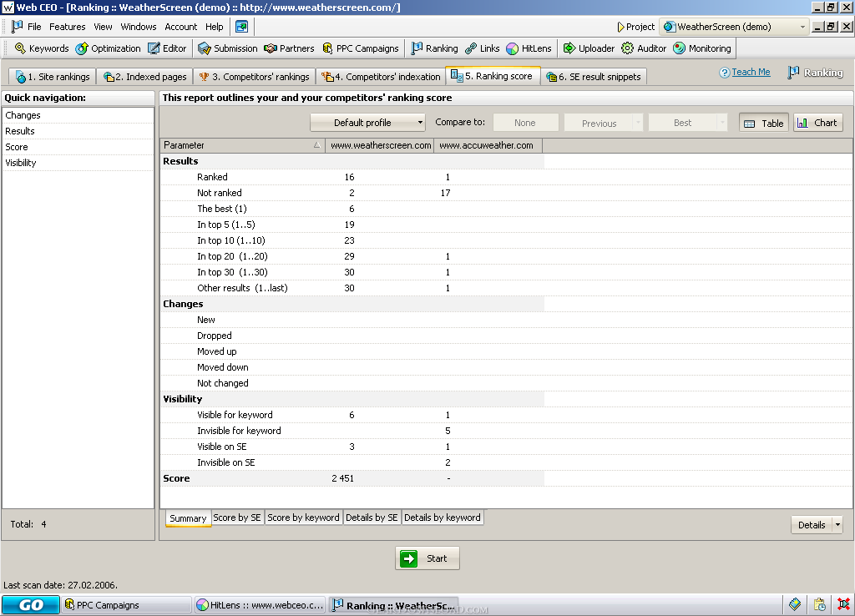Open the Features menu
Screen dimensions: 855x616
(67, 27)
